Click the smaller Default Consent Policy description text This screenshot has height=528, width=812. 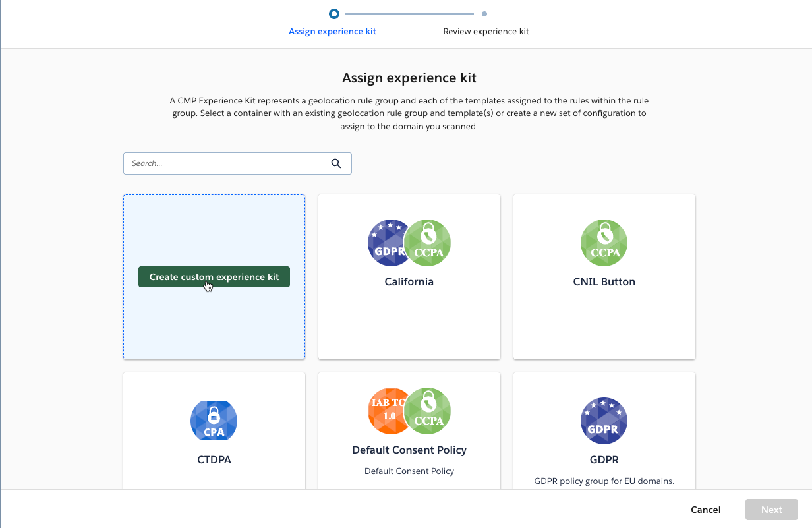pyautogui.click(x=409, y=471)
